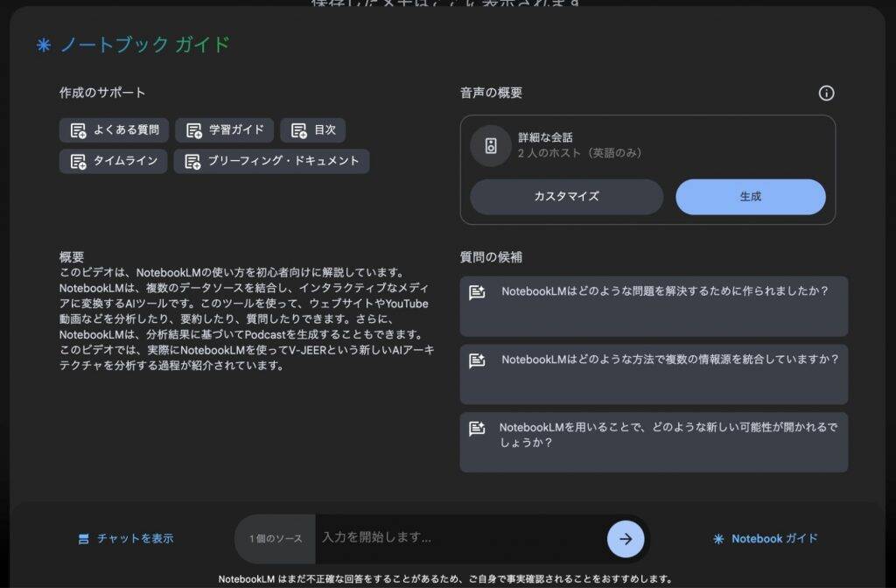
Task: Click the ノートブック ガイド sparkle icon in header
Action: [x=44, y=45]
